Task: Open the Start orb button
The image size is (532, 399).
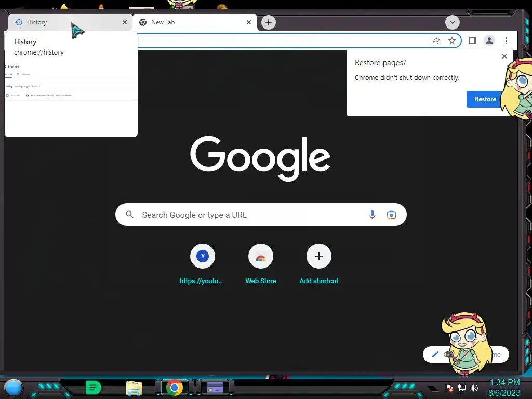Action: [13, 388]
